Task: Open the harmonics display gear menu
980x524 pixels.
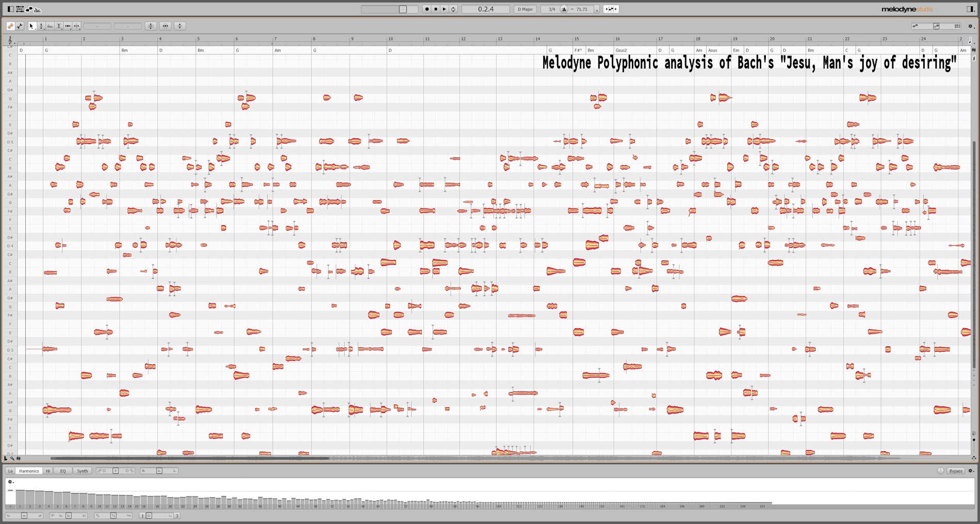Action: (x=10, y=482)
